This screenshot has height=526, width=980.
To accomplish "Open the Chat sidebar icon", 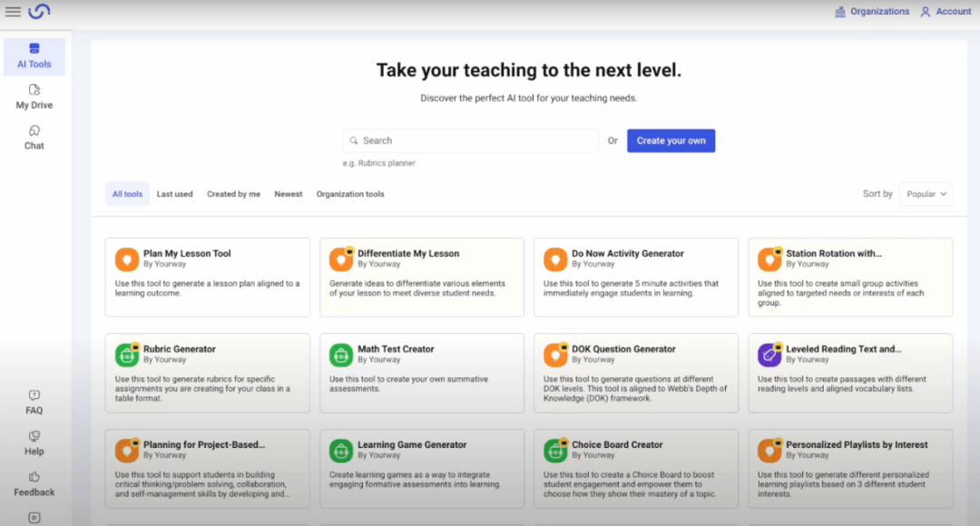I will pyautogui.click(x=34, y=137).
